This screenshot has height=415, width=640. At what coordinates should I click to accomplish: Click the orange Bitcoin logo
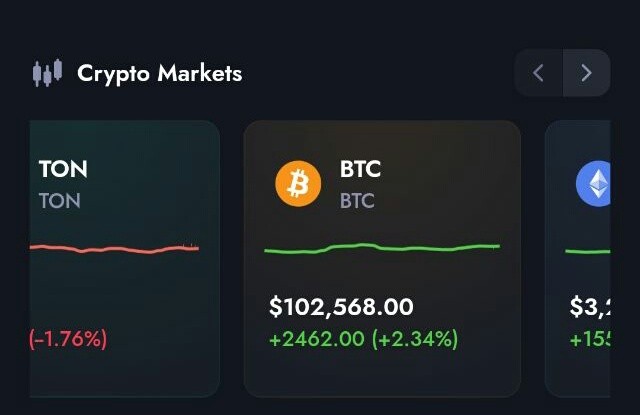pyautogui.click(x=298, y=184)
